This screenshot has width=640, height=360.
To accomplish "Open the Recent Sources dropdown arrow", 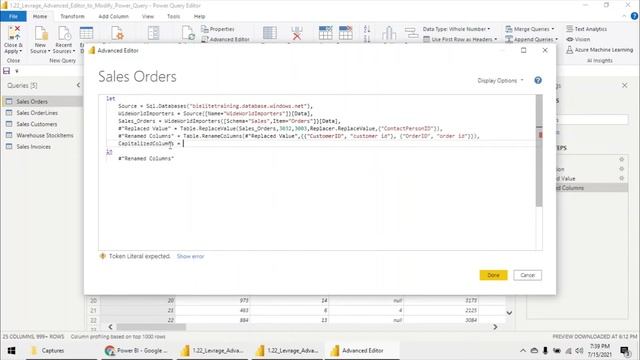I will point(74,51).
